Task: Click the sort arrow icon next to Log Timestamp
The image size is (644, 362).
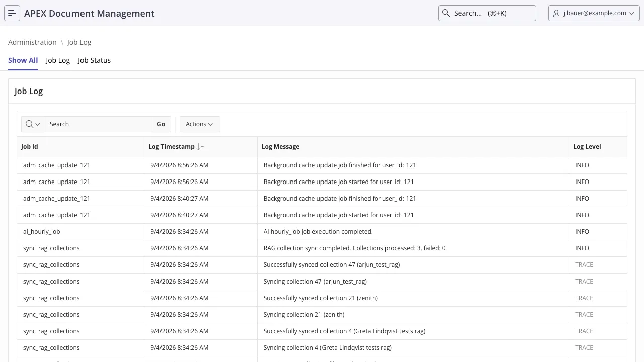Action: [200, 147]
